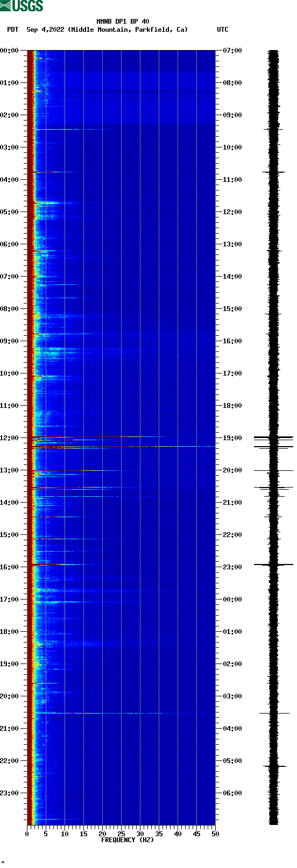Click the 12:00 PDT time label
This screenshot has height=868, width=297.
[x=9, y=438]
